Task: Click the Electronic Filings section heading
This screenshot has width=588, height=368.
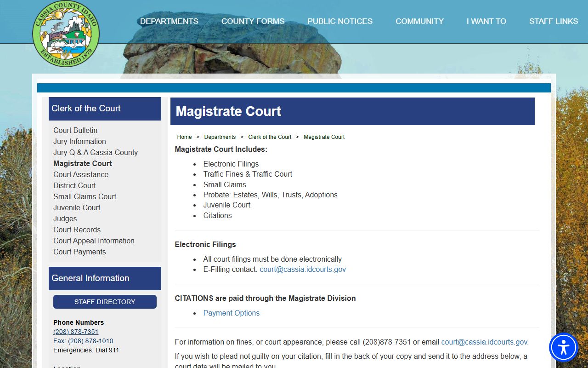Action: (x=205, y=244)
